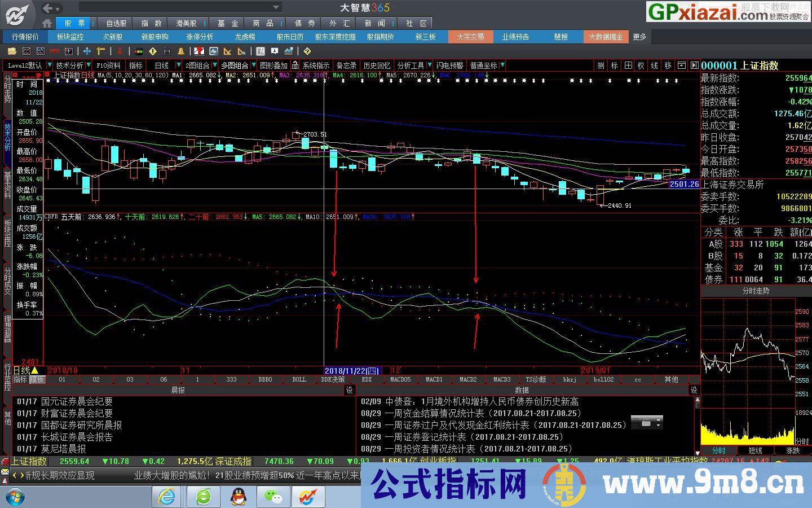The image size is (812, 508).
Task: Open the 日线 period dropdown arrow
Action: click(x=179, y=65)
